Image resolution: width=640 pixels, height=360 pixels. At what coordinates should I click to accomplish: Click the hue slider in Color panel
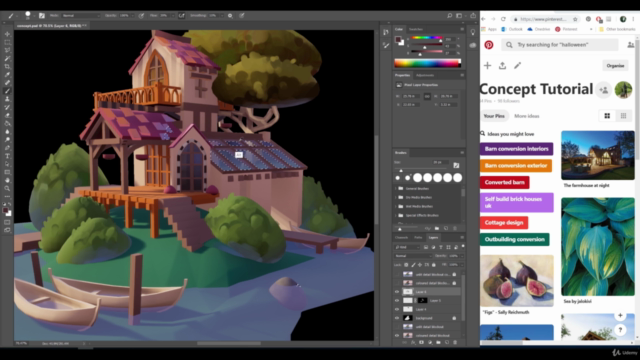pos(426,38)
